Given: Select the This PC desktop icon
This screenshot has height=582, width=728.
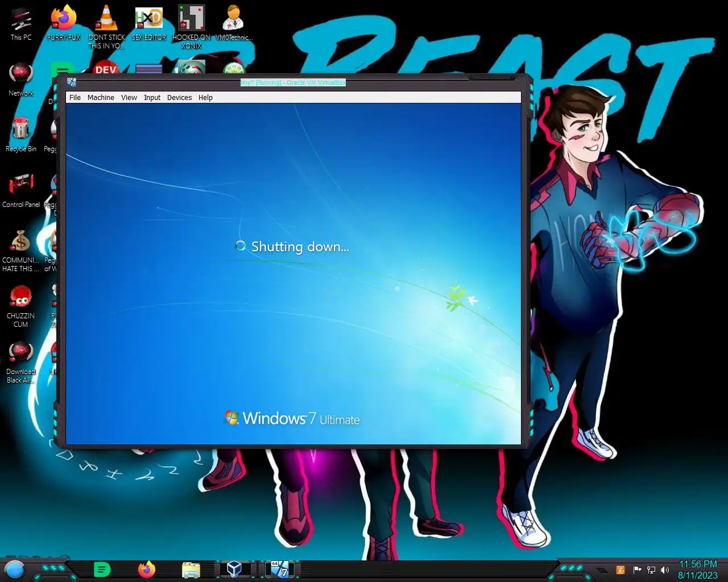Looking at the screenshot, I should pyautogui.click(x=21, y=24).
